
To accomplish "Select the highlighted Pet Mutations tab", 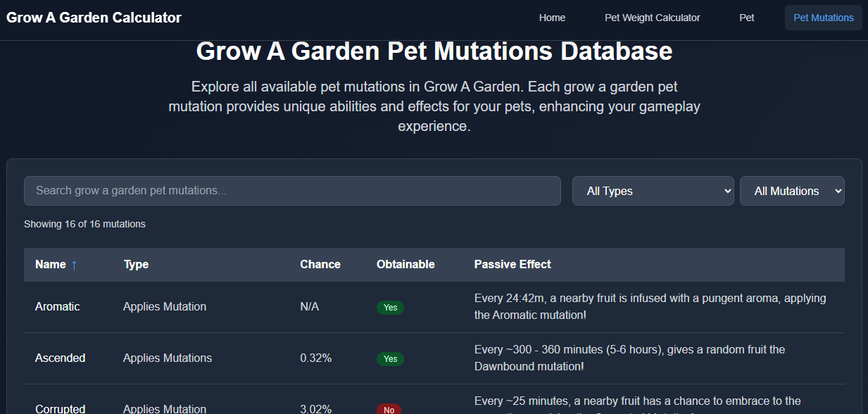I will tap(823, 17).
